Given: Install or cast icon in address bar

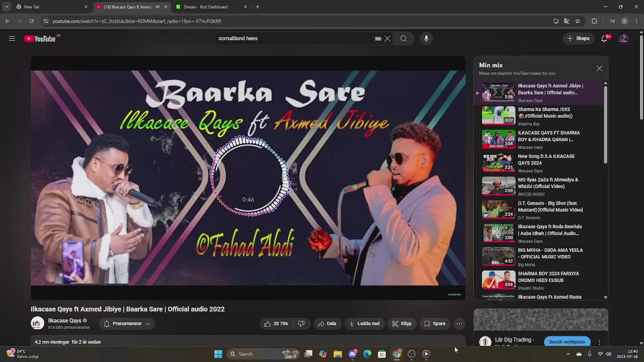Looking at the screenshot, I should 556,21.
